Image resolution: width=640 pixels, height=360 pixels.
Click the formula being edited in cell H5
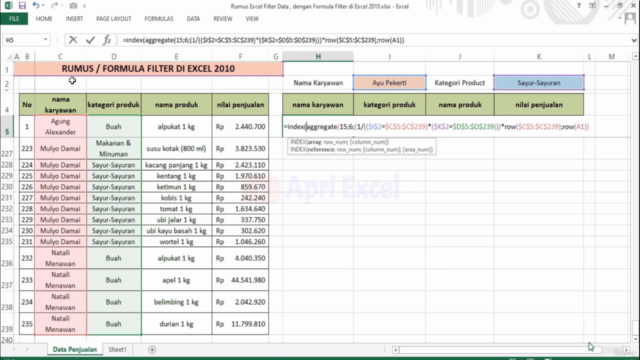coord(436,127)
